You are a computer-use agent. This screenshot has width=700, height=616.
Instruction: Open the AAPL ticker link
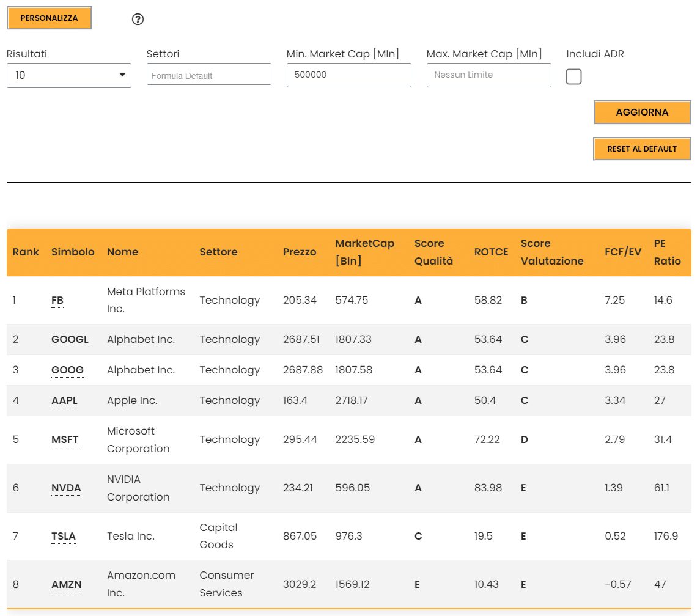(64, 400)
